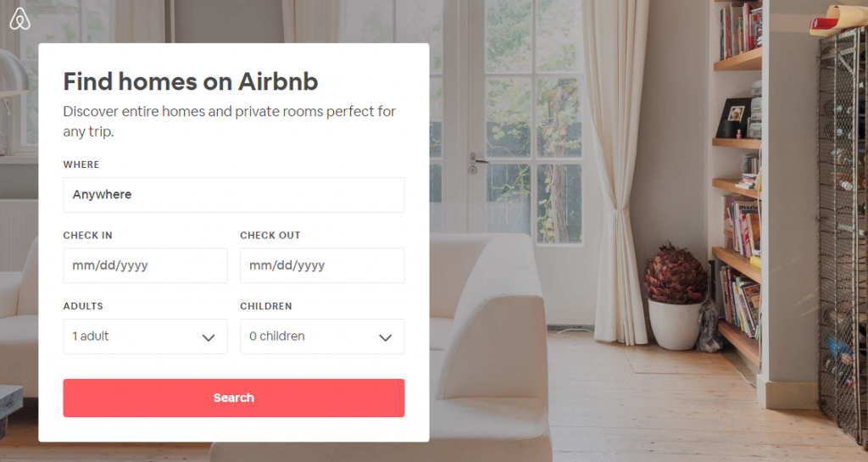The height and width of the screenshot is (462, 868).
Task: Click the glass door handle in photo
Action: click(477, 160)
